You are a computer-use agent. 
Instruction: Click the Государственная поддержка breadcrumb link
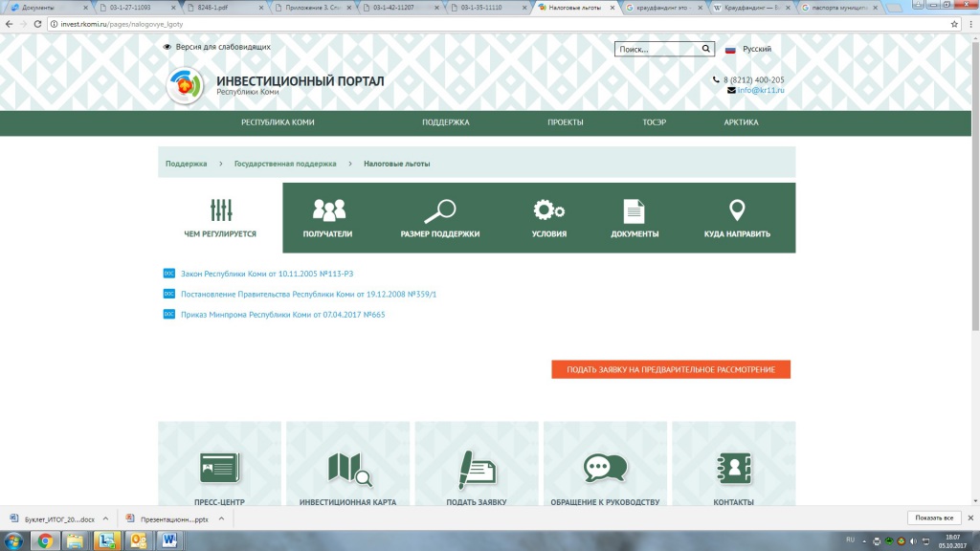click(285, 164)
